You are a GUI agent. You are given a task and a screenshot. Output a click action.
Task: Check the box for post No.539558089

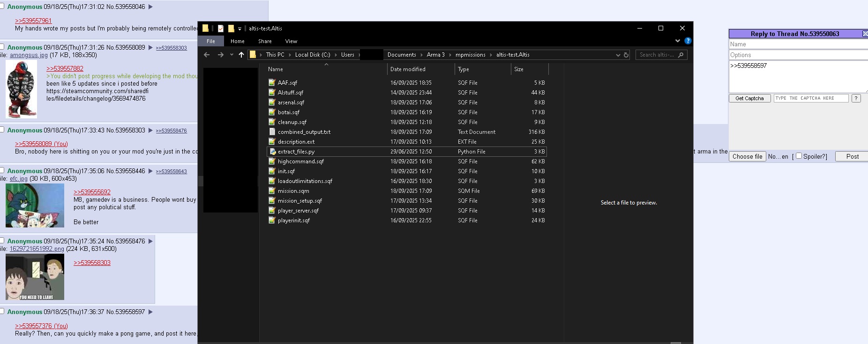point(2,47)
